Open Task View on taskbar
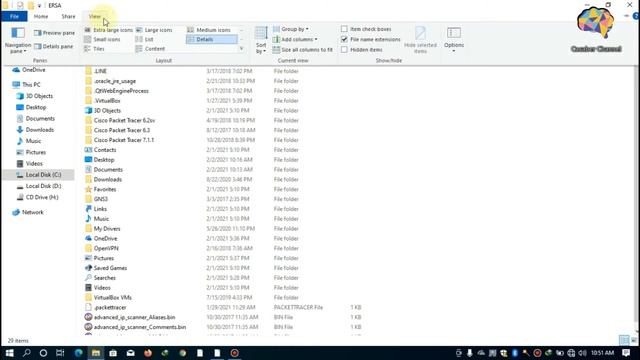Image resolution: width=640 pixels, height=360 pixels. [60, 353]
